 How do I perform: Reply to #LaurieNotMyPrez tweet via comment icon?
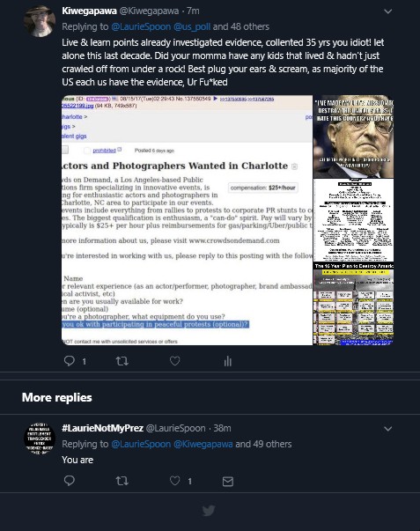click(x=70, y=481)
